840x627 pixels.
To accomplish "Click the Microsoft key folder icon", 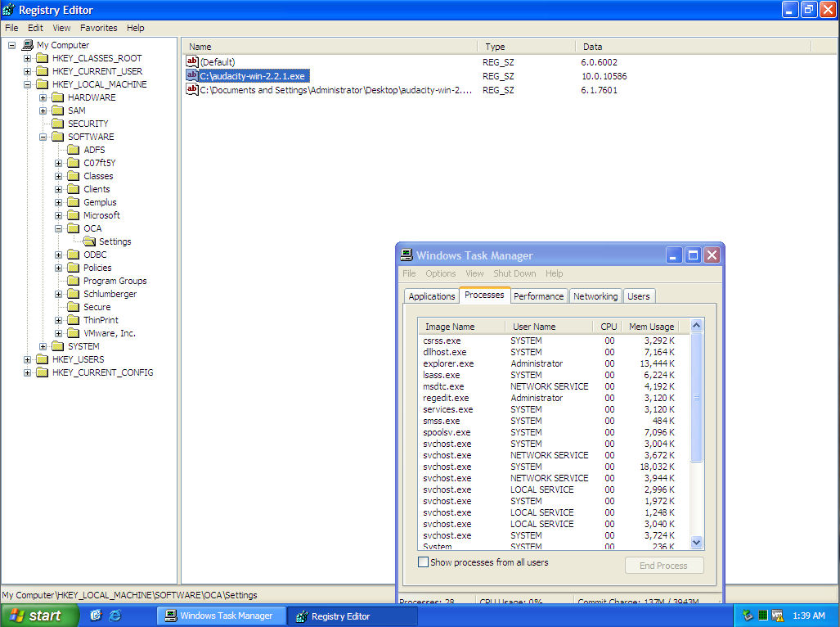I will click(x=74, y=215).
